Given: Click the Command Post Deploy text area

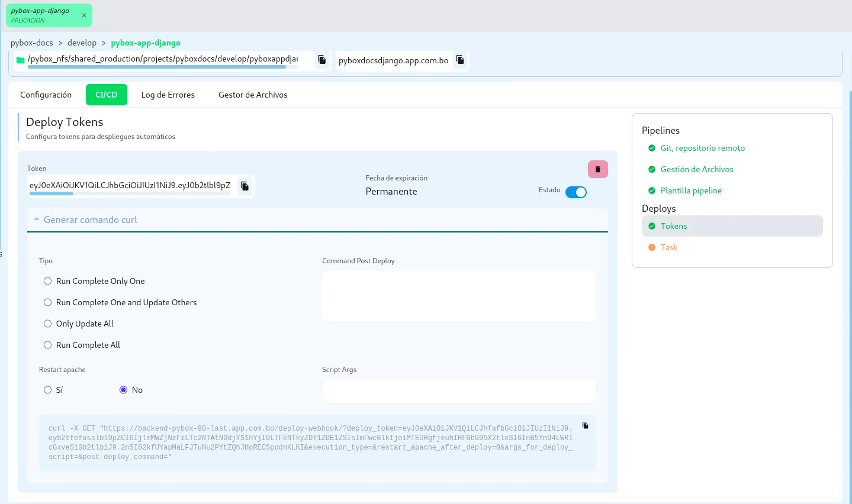Looking at the screenshot, I should (459, 296).
